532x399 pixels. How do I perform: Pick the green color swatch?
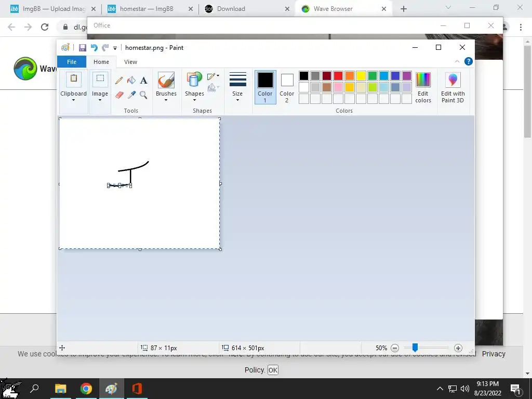point(373,76)
